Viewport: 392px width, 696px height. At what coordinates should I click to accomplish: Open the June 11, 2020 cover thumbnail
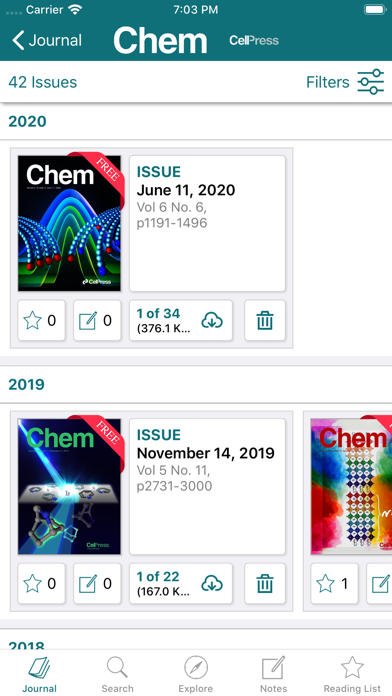[x=69, y=223]
